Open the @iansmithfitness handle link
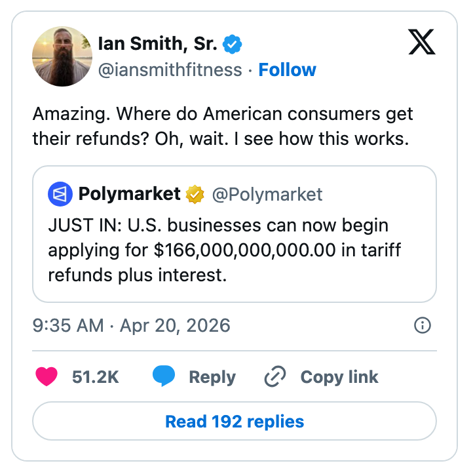The width and height of the screenshot is (473, 476). (x=170, y=69)
